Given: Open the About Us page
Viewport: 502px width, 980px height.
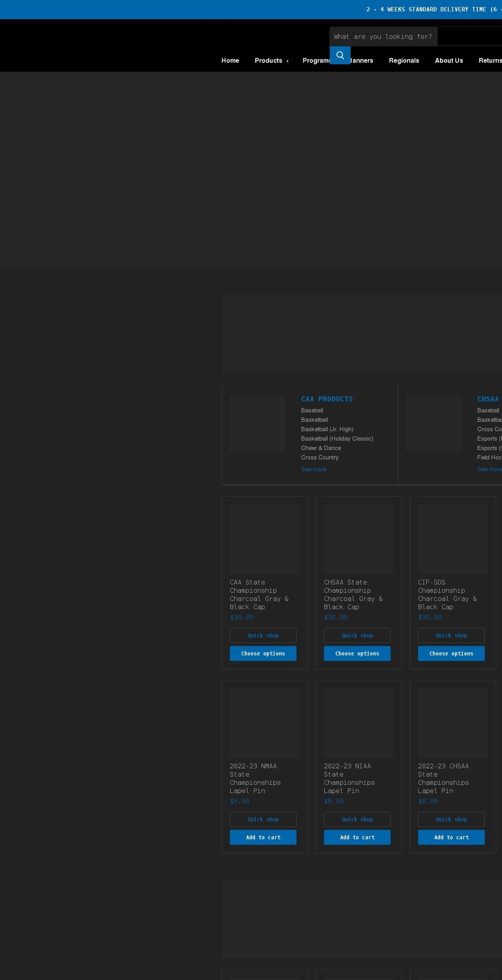Looking at the screenshot, I should 449,61.
